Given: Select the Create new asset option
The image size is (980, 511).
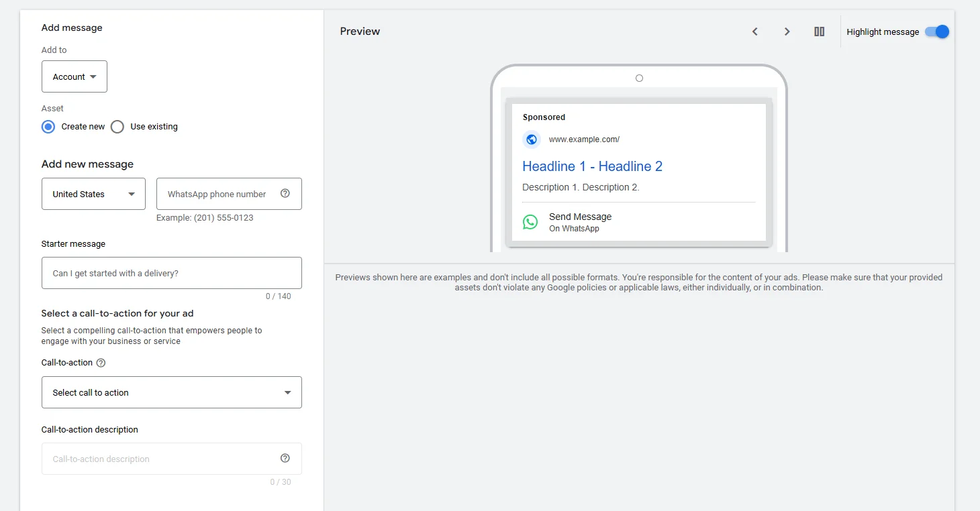Looking at the screenshot, I should (48, 126).
